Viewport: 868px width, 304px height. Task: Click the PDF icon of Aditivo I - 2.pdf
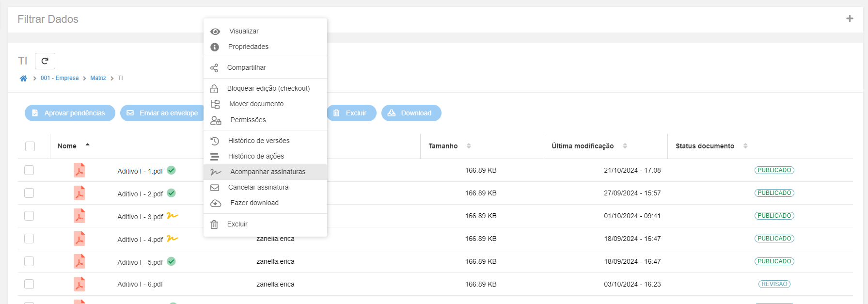[x=79, y=193]
